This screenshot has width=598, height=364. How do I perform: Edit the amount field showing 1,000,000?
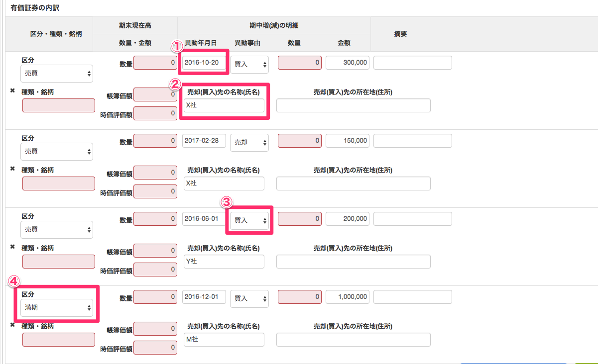(348, 297)
